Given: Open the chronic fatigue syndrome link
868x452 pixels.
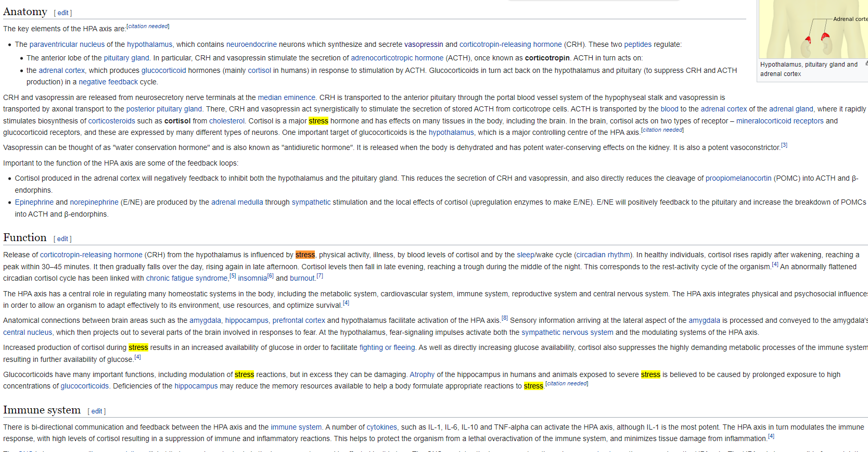Looking at the screenshot, I should pyautogui.click(x=187, y=278).
